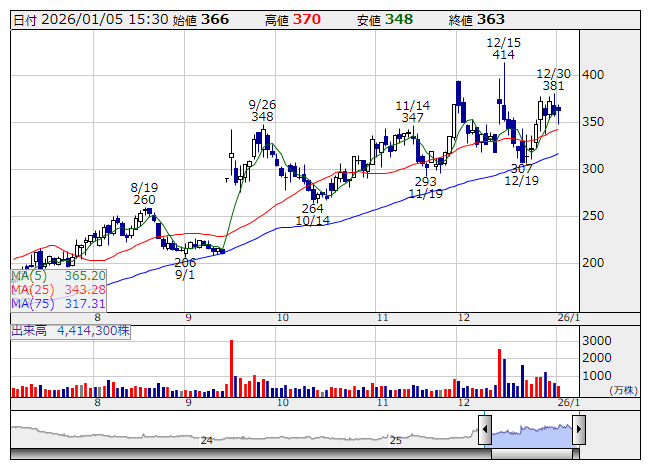Click the tallest red volume bar in September

click(x=231, y=368)
